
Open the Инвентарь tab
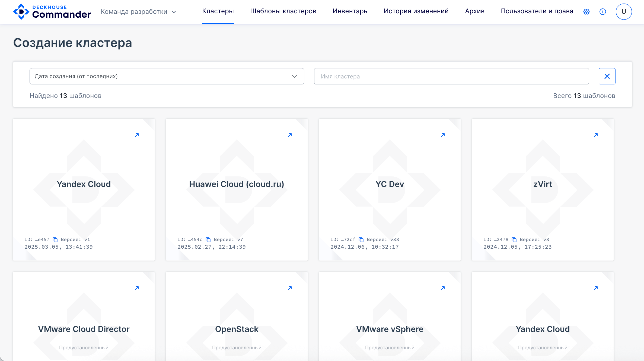pyautogui.click(x=350, y=11)
